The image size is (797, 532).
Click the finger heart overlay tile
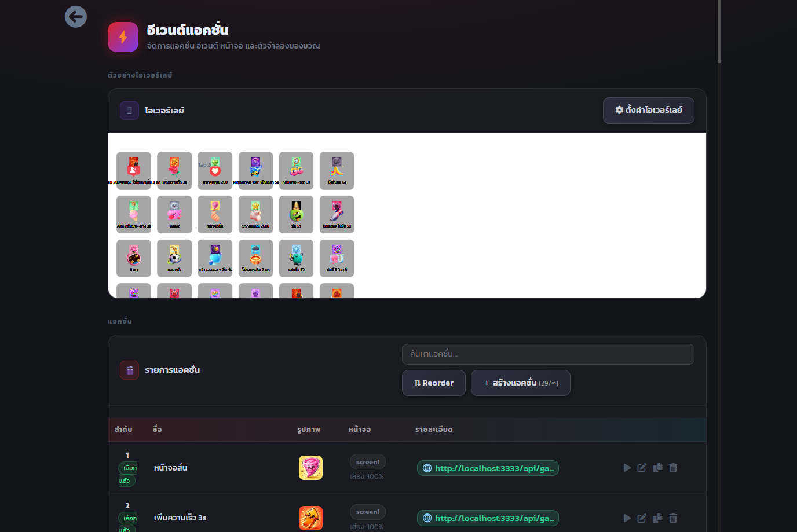215,214
